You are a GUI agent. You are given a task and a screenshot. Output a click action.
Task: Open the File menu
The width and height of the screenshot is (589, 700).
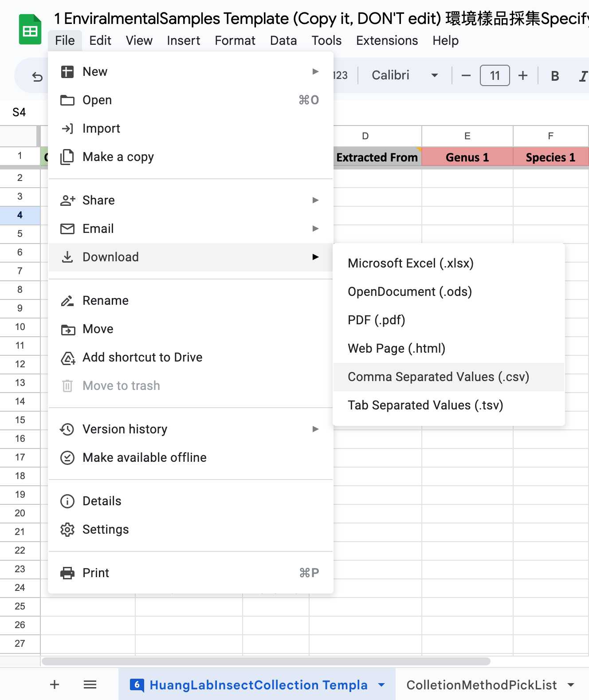point(65,40)
